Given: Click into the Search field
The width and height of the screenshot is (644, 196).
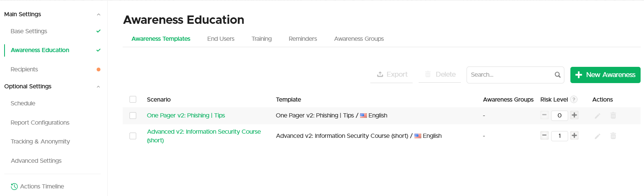Looking at the screenshot, I should click(x=510, y=75).
